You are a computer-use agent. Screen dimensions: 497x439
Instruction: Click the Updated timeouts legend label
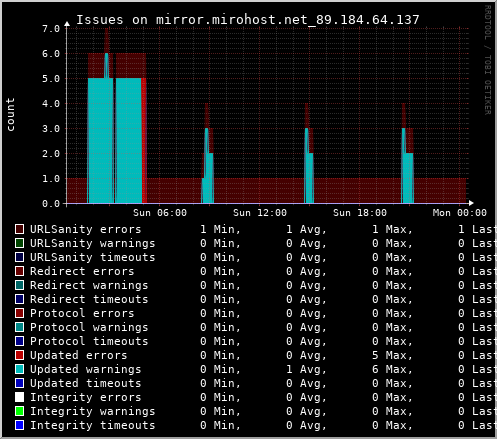(85, 383)
